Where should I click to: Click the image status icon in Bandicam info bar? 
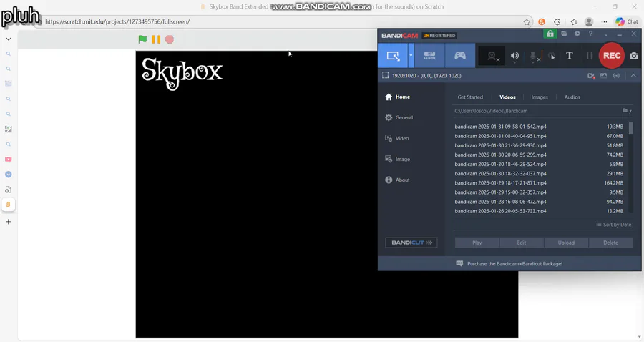point(603,76)
